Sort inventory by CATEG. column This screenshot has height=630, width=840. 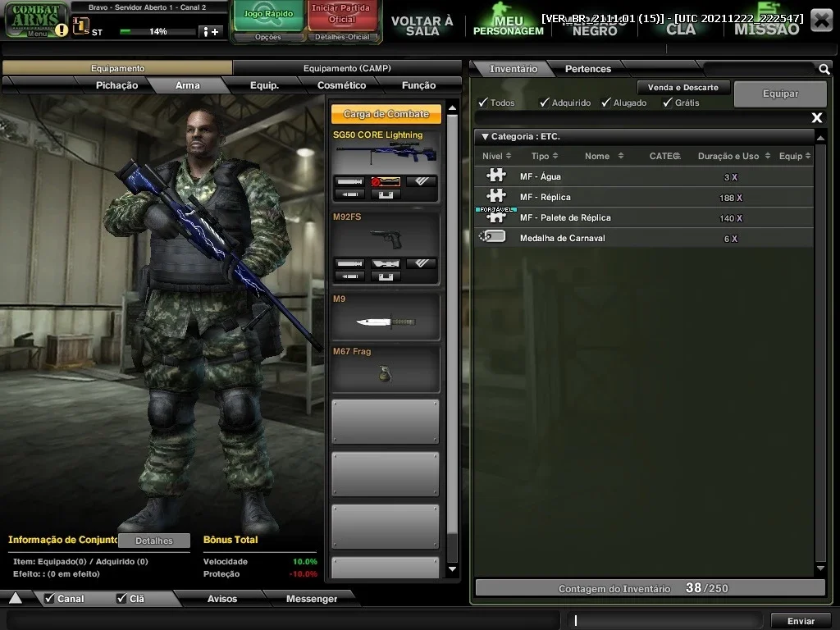[664, 156]
